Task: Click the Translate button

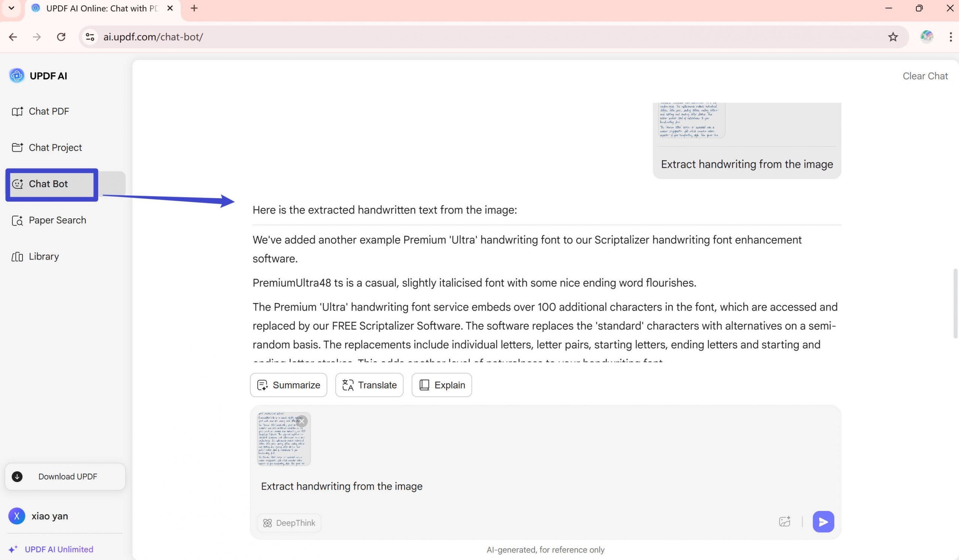Action: click(369, 385)
